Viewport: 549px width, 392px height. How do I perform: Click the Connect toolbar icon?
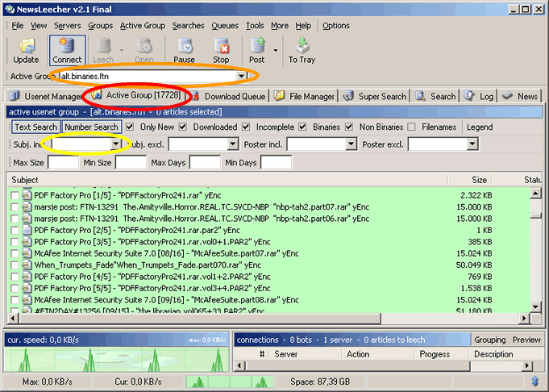pos(67,46)
